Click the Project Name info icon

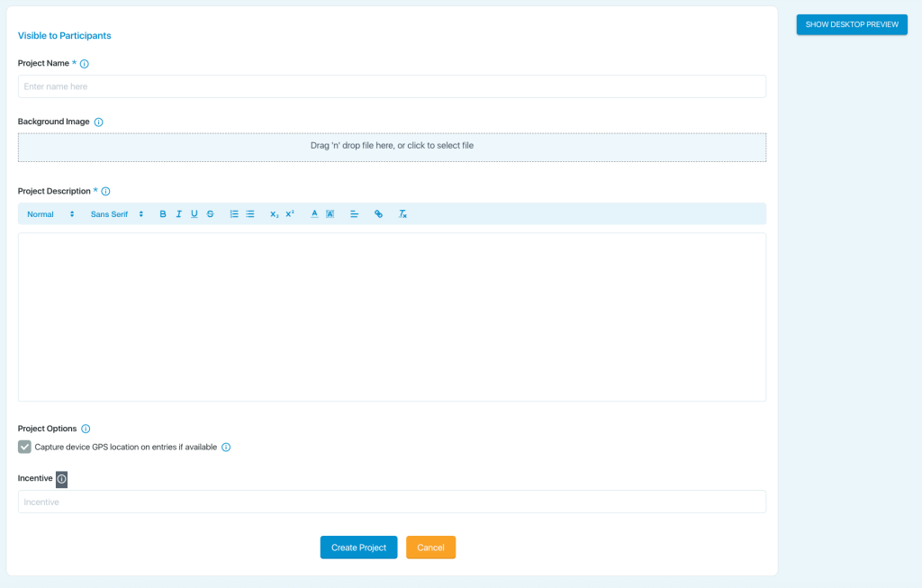click(x=84, y=64)
